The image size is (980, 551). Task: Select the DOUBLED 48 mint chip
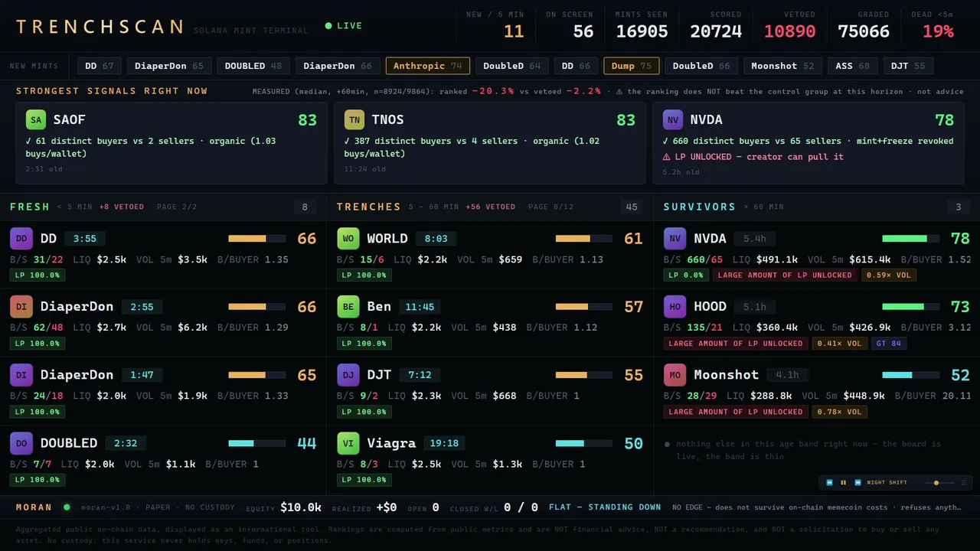click(253, 66)
